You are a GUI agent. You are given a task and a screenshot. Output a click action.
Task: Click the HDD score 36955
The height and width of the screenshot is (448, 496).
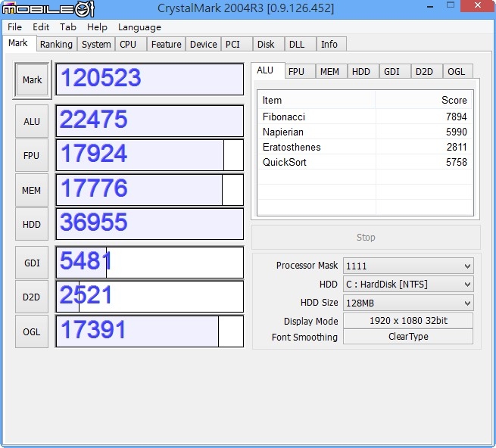tap(150, 224)
